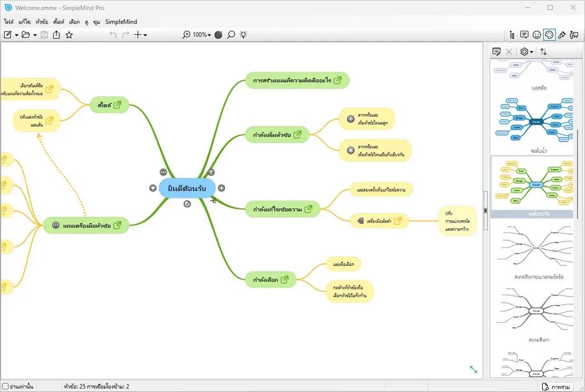Open the open-folder dropdown arrow
This screenshot has width=585, height=392.
pyautogui.click(x=35, y=35)
